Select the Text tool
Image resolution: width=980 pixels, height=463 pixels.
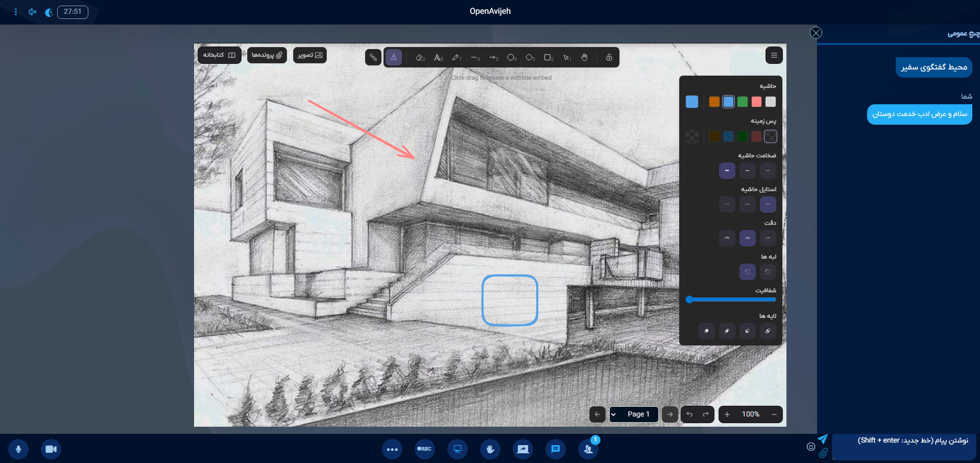point(438,57)
